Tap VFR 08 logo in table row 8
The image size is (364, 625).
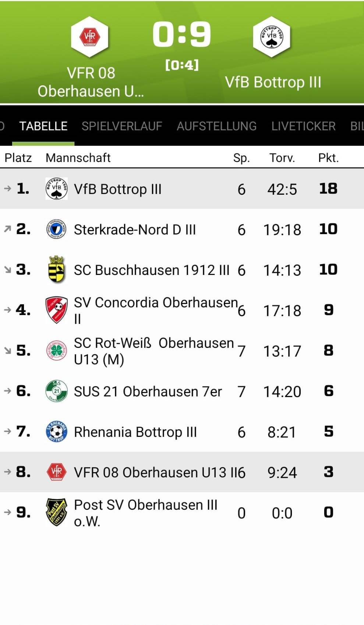(56, 472)
